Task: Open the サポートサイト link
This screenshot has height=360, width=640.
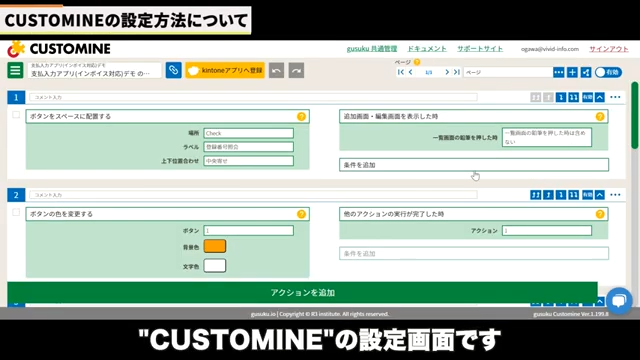Action: click(x=480, y=49)
